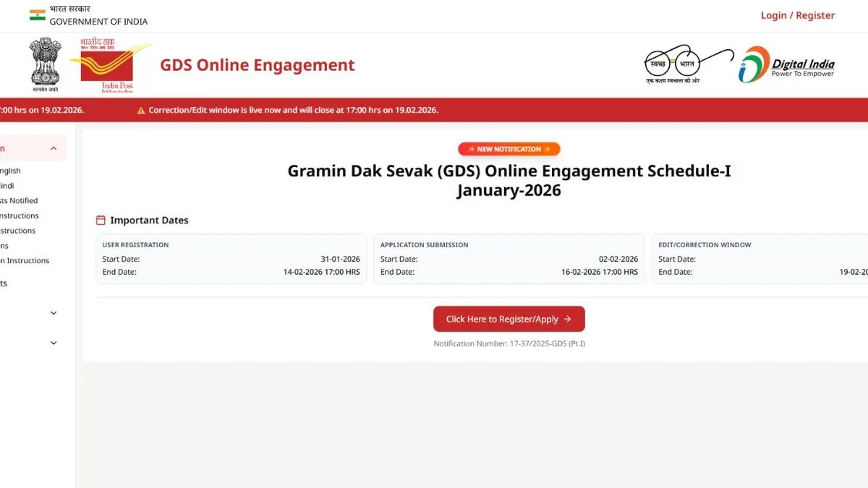Click the New Notification badge
This screenshot has width=868, height=488.
(x=509, y=149)
